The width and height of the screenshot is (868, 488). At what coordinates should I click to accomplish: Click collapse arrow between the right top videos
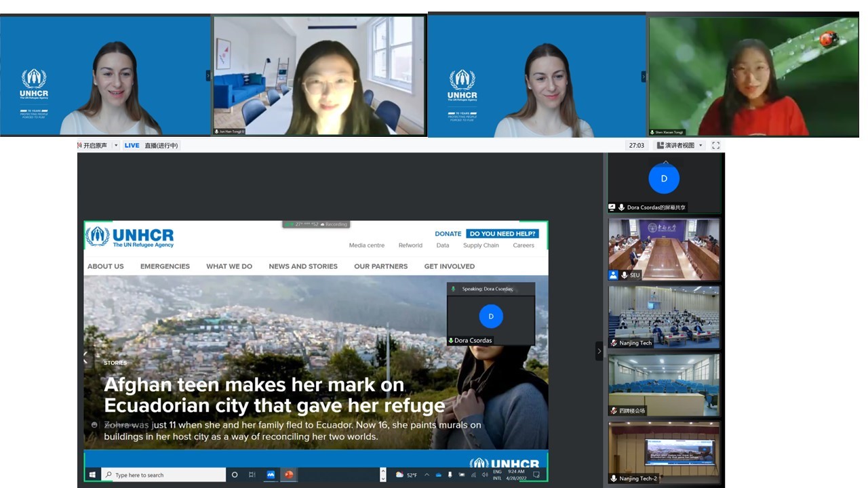click(644, 77)
